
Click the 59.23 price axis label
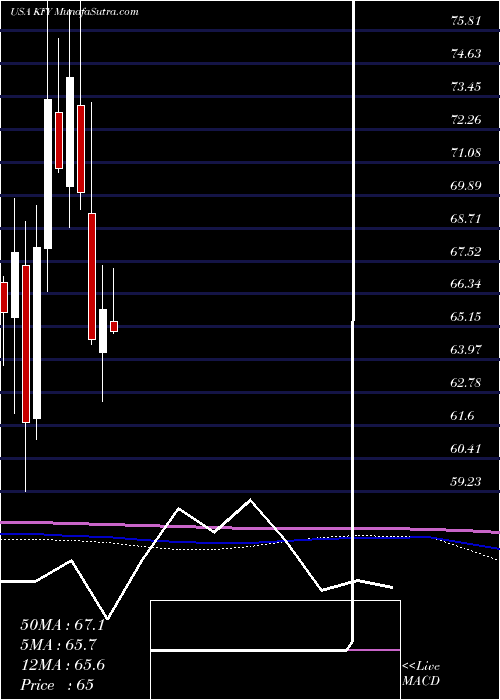coord(466,481)
